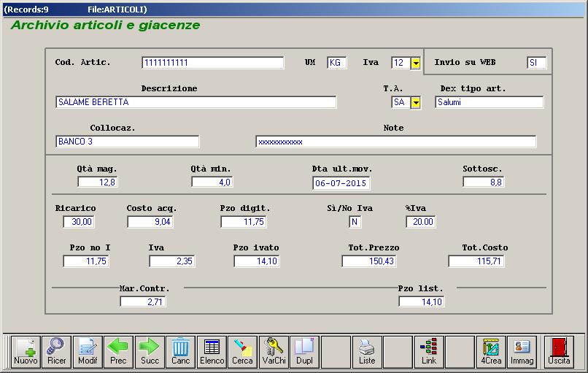Click the Descrizione field SALAME BERETTA
This screenshot has width=588, height=373.
196,102
